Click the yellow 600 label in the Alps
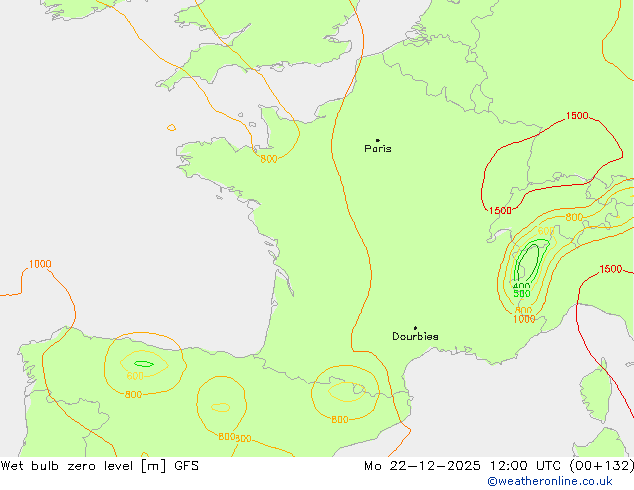Viewport: 634px width, 490px height. pyautogui.click(x=545, y=231)
